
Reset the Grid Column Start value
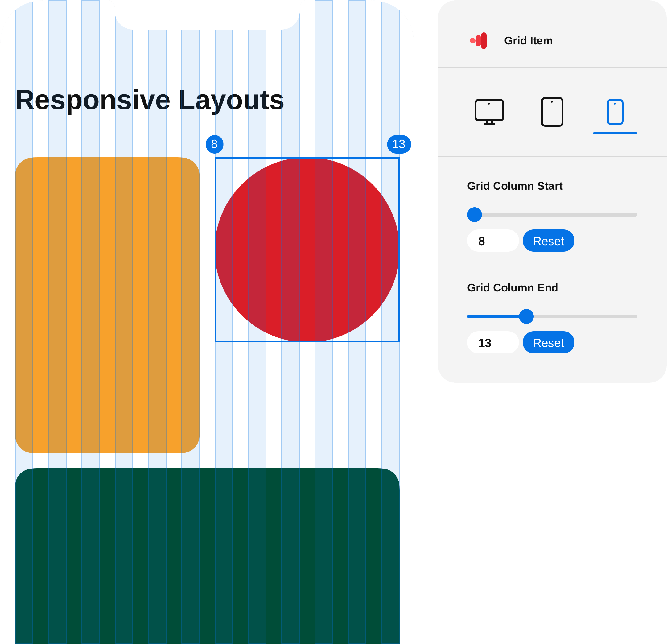click(x=548, y=241)
